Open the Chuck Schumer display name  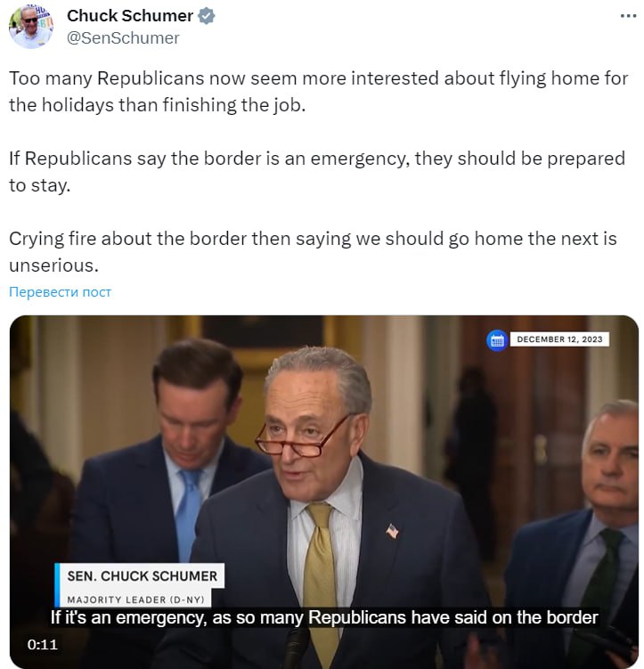pos(130,16)
